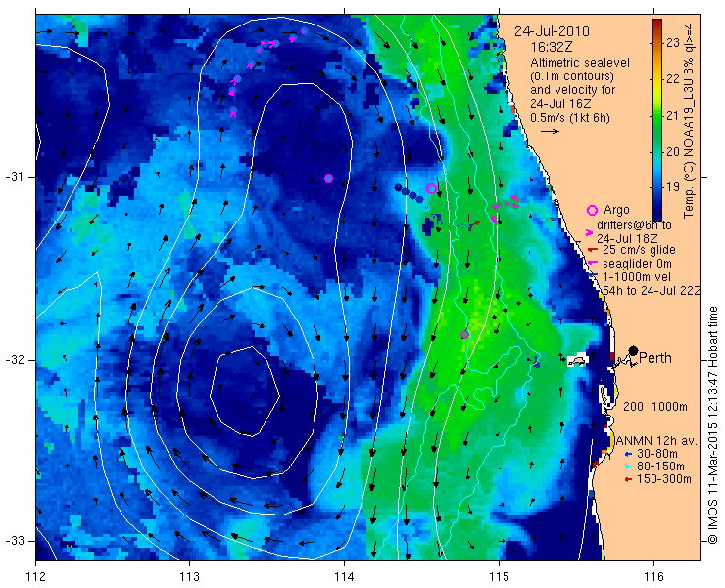Click the -31 latitude axis label
This screenshot has height=588, width=725.
(x=14, y=177)
